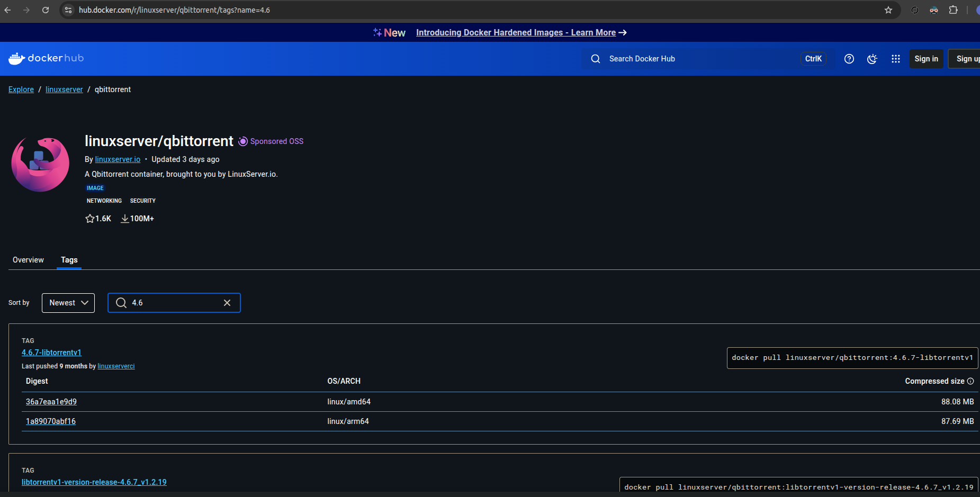Click the download icon next to 100M+
Screen dimensions: 980x497
(125, 219)
